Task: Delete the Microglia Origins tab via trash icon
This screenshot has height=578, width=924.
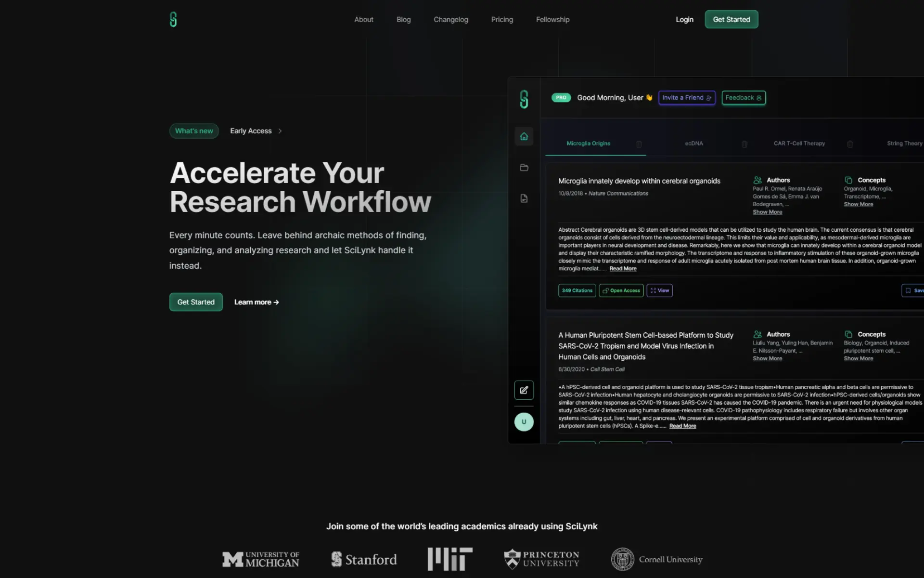Action: pyautogui.click(x=639, y=144)
